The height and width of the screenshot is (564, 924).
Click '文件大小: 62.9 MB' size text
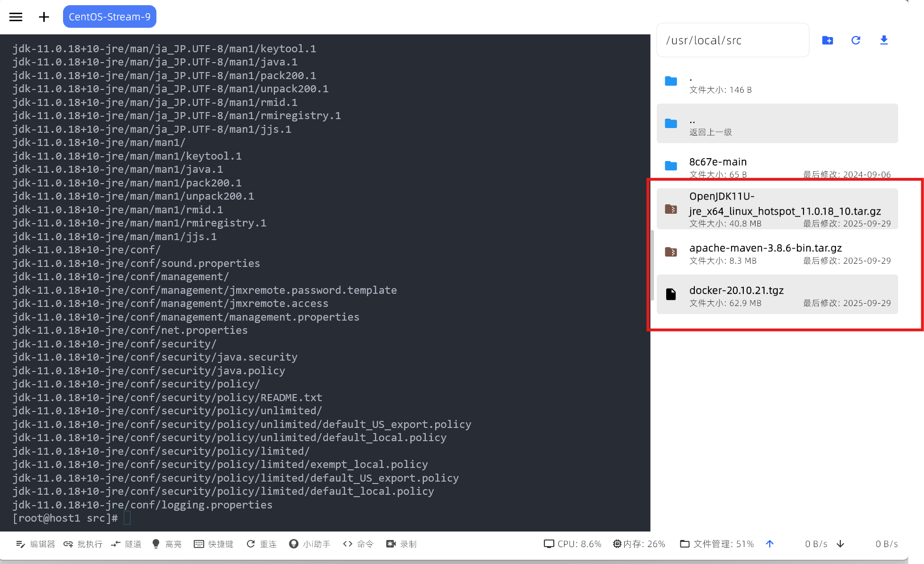coord(725,303)
